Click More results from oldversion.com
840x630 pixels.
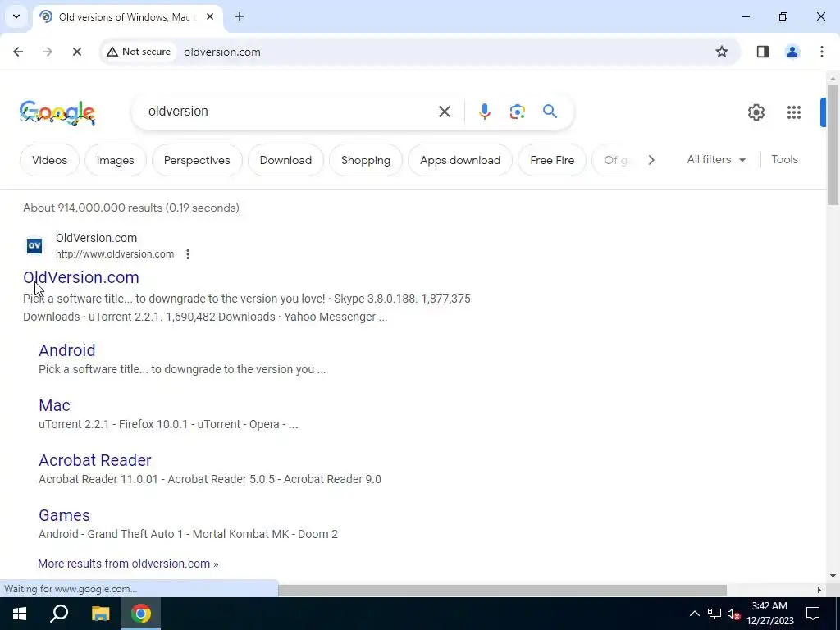pyautogui.click(x=128, y=564)
